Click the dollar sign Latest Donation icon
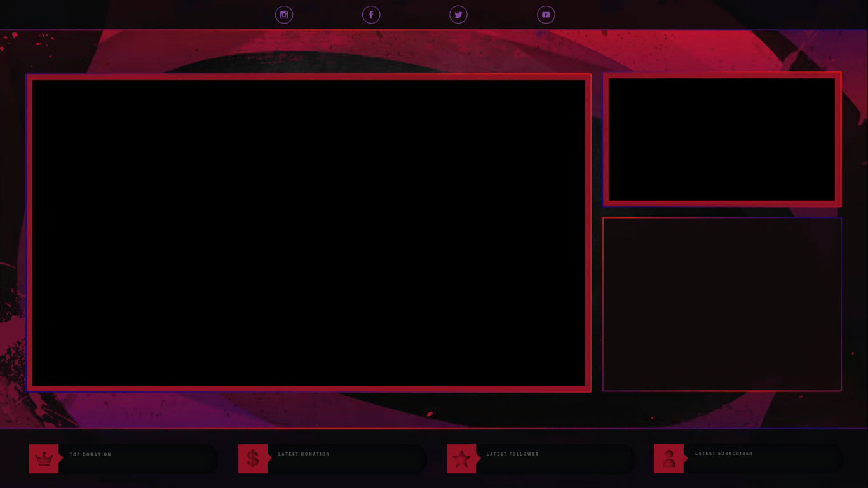This screenshot has width=868, height=488. click(x=253, y=459)
